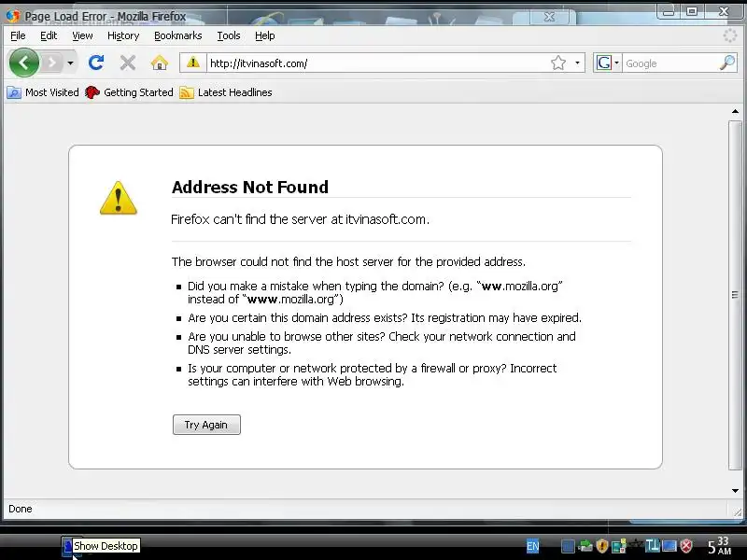Click the grayed Forward arrow button
Viewport: 747px width, 560px height.
[52, 63]
